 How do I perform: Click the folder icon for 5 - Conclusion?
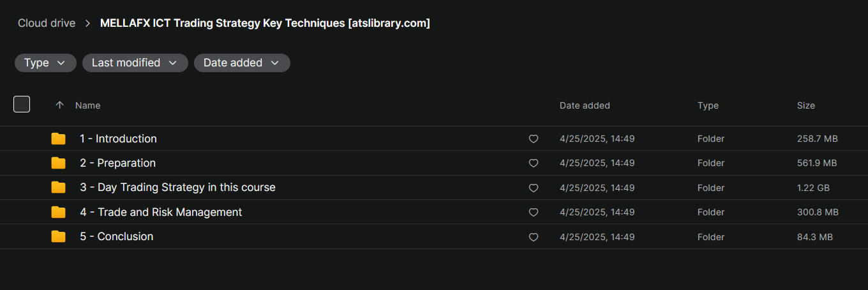pos(58,236)
